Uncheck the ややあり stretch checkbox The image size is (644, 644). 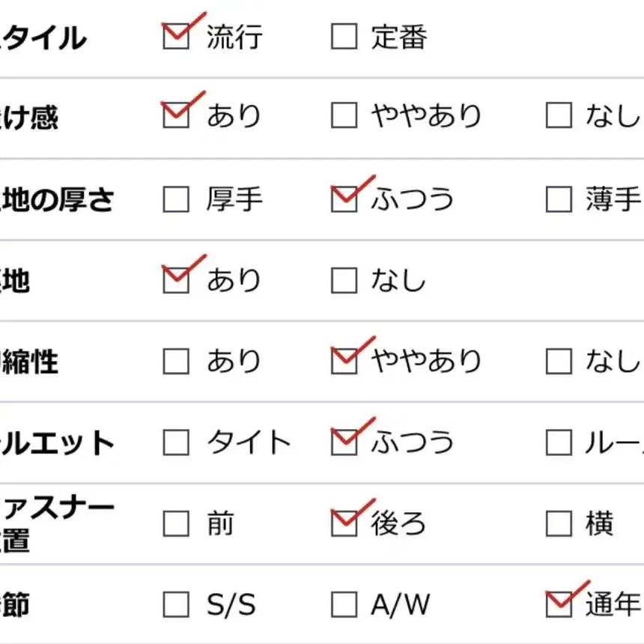(x=344, y=362)
